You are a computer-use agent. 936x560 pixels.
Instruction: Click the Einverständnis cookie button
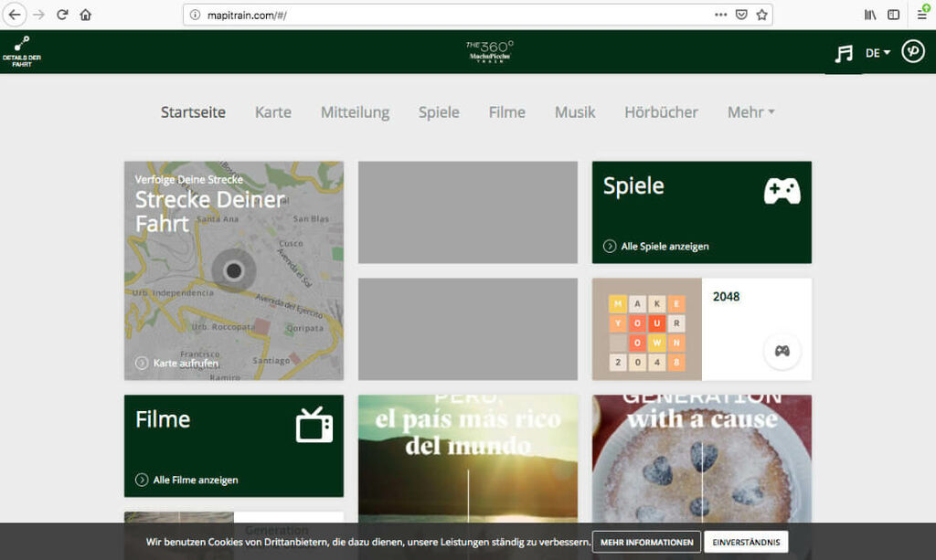click(x=745, y=542)
